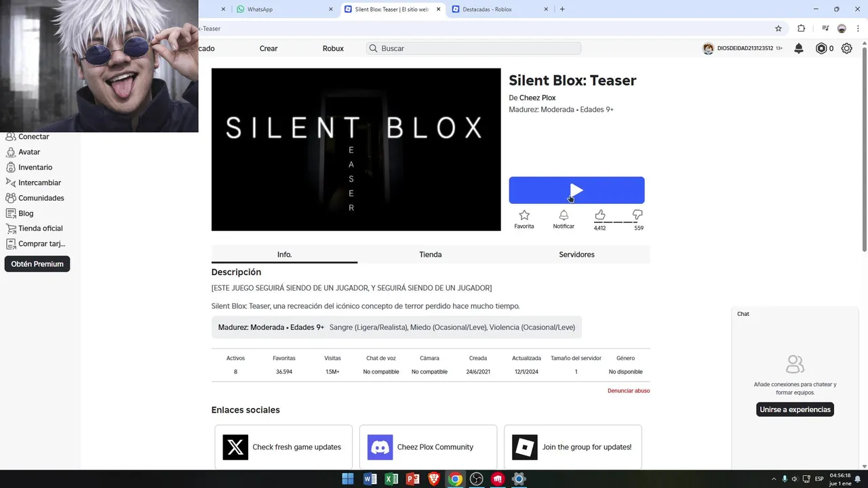Click the Chat panel header
The width and height of the screenshot is (868, 488).
(795, 314)
